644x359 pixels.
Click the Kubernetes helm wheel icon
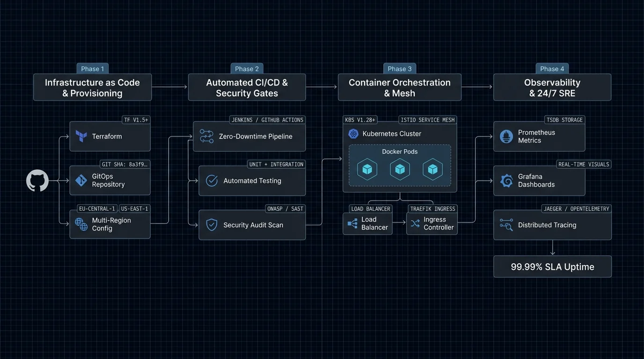coord(353,134)
